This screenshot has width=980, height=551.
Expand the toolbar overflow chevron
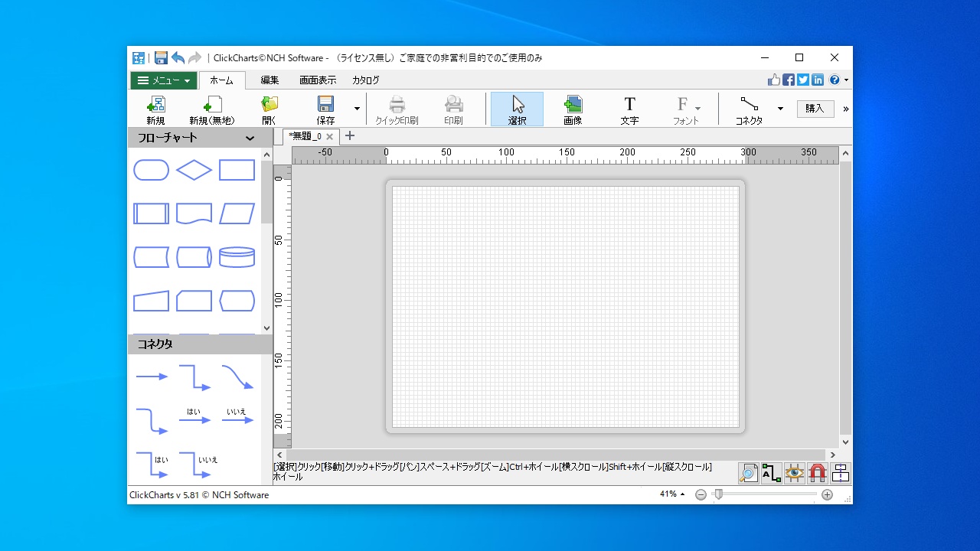846,109
